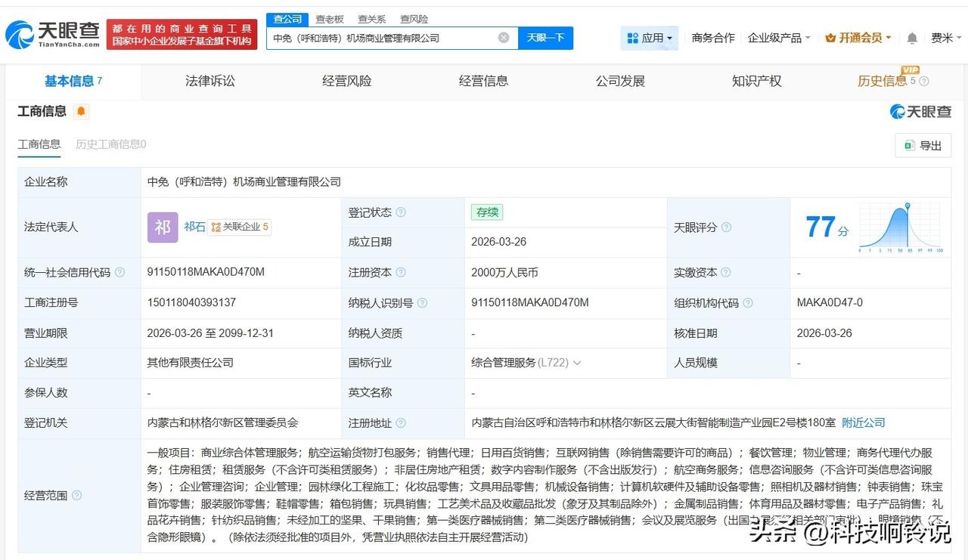Click the taxpayer ID value under 纳税人识别号

click(x=529, y=303)
